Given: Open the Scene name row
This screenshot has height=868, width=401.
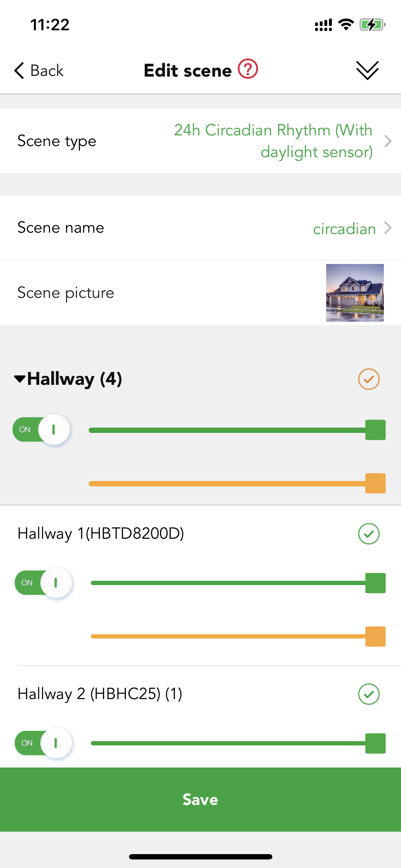Looking at the screenshot, I should click(200, 228).
